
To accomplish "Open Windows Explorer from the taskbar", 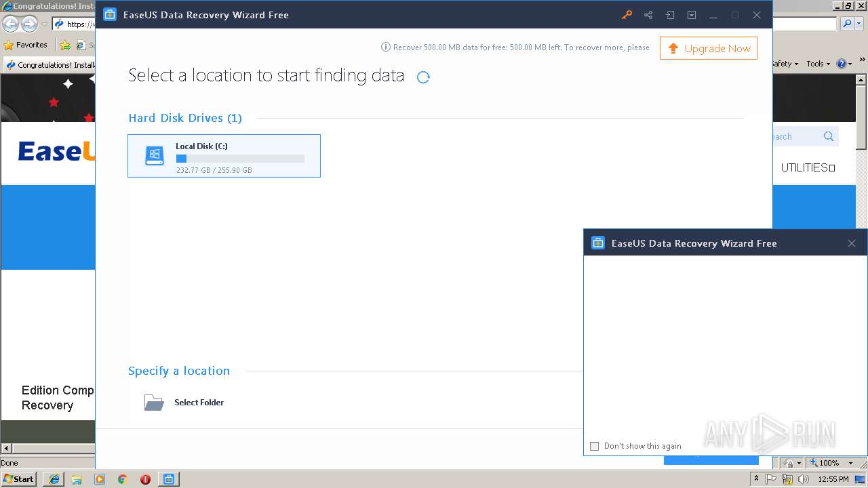I will point(77,479).
